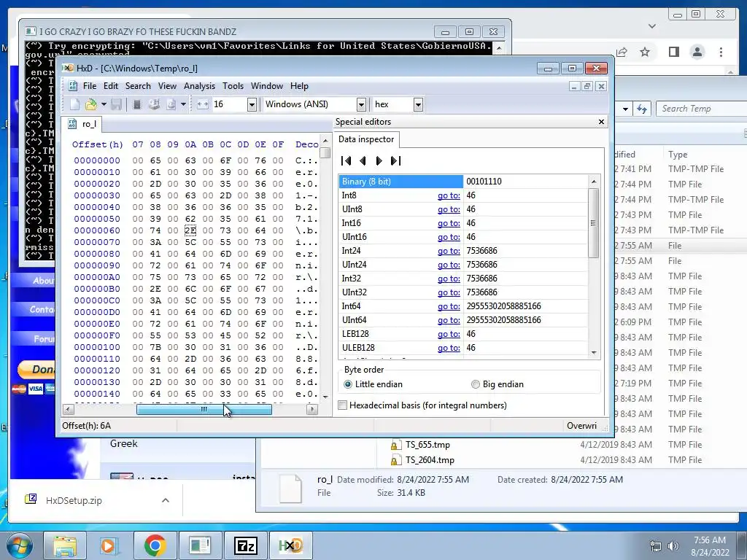The height and width of the screenshot is (560, 747).
Task: Step to next byte in Data inspector
Action: (x=379, y=161)
